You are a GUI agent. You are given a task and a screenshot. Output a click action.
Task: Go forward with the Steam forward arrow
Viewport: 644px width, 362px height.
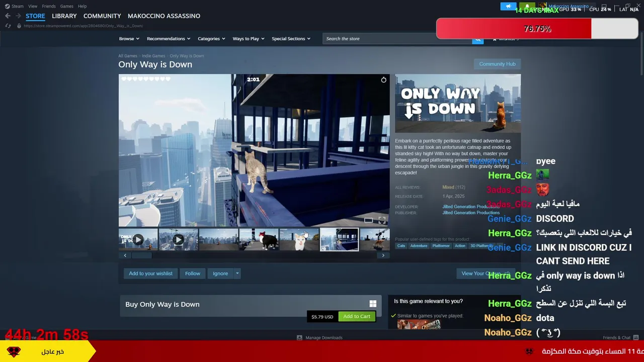(x=18, y=16)
